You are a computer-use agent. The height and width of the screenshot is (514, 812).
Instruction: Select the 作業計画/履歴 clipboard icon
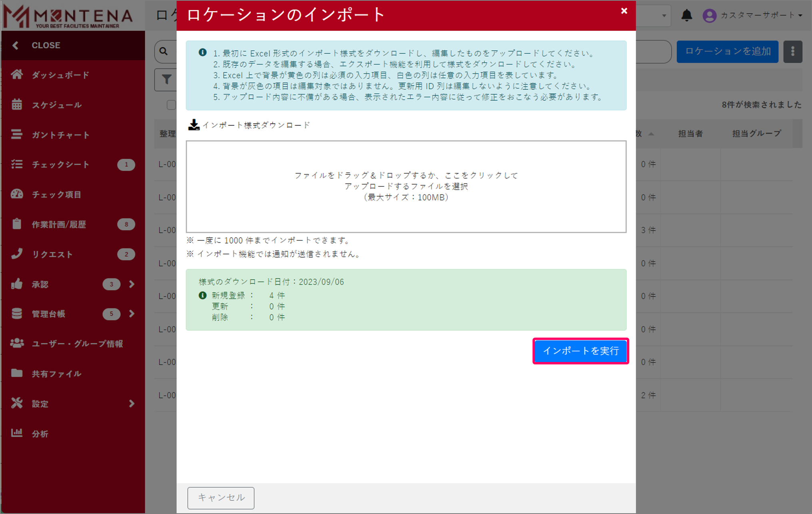click(17, 224)
